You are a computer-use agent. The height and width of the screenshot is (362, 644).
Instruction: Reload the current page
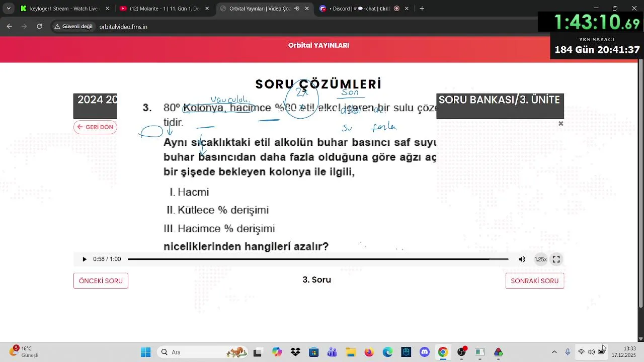tap(39, 27)
